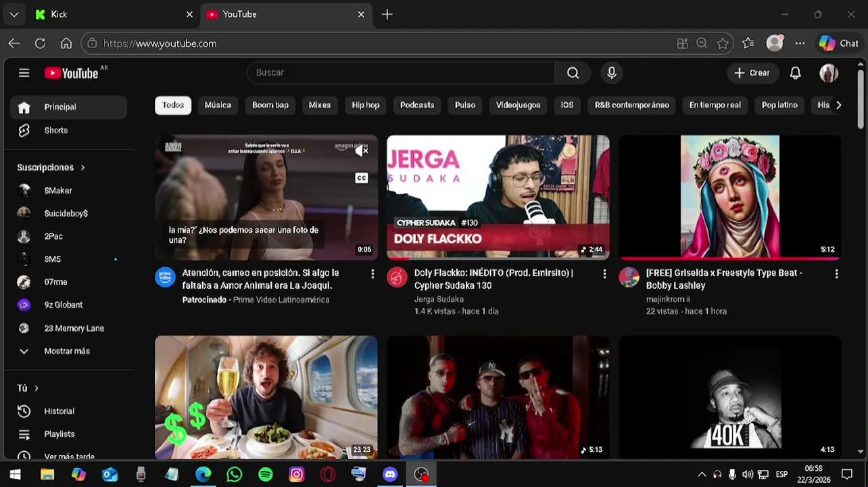Start voice search with microphone icon

click(x=612, y=73)
